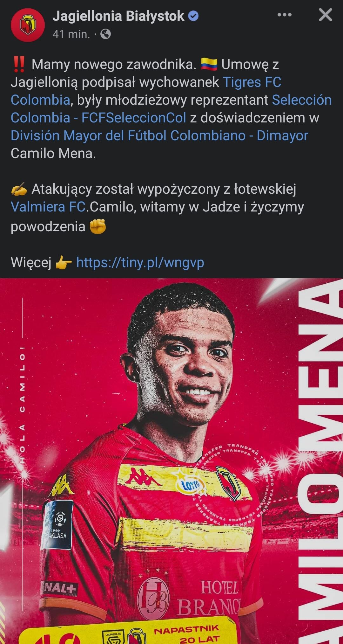Open the tiny.pl/wngvp URL
The height and width of the screenshot is (644, 343).
pyautogui.click(x=140, y=263)
